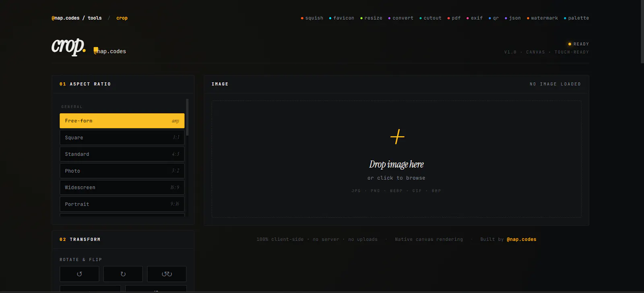Open the favicon tool link

coord(342,18)
